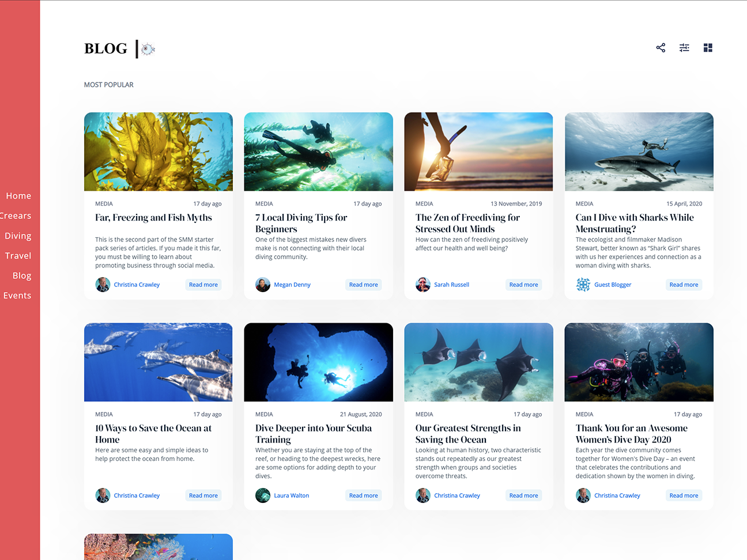Click MEDIA tag on Dive Deeper Scuba card

[264, 415]
